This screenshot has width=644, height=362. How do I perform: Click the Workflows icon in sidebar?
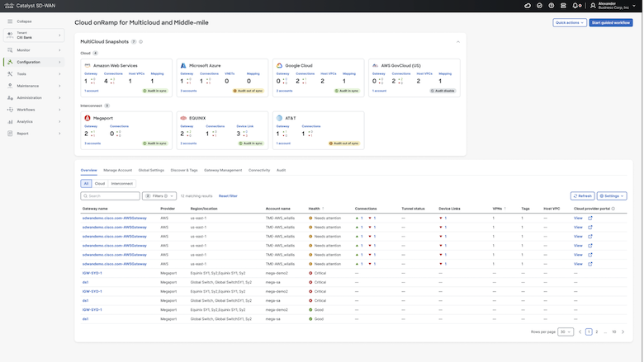click(x=10, y=110)
